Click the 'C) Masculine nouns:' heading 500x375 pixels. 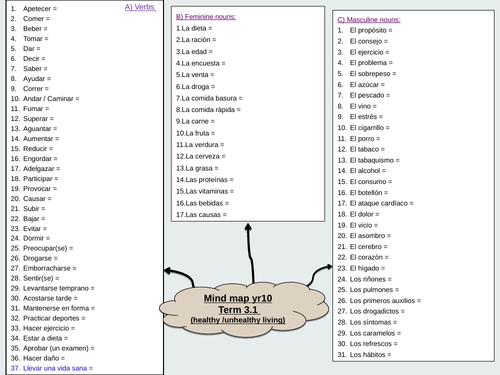[369, 20]
